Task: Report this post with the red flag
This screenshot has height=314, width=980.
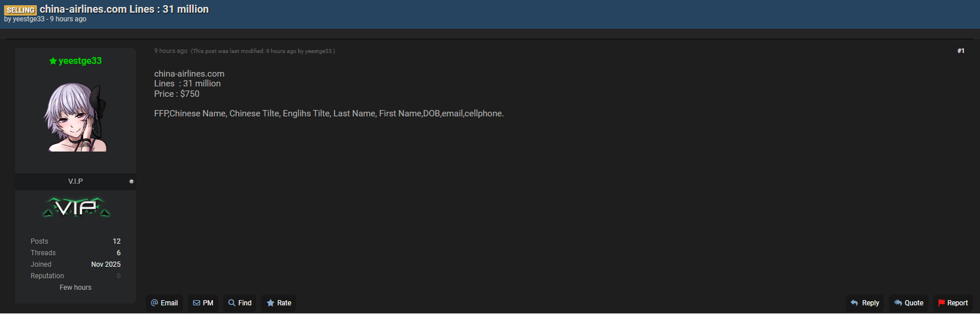Action: 953,303
